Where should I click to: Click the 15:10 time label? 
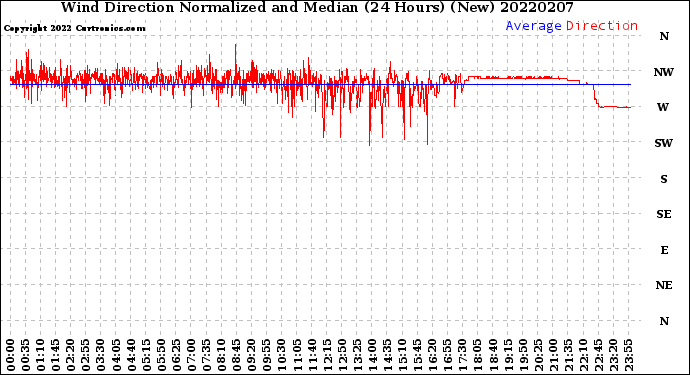402,355
